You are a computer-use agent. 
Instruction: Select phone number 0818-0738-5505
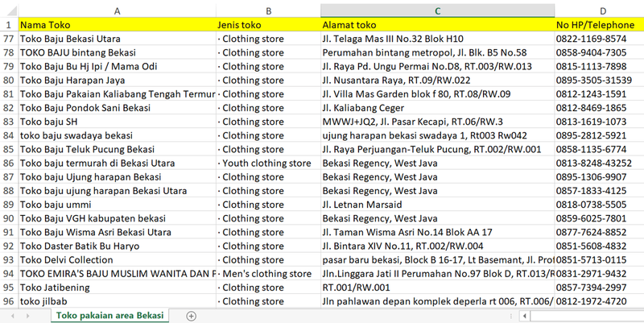coord(599,205)
